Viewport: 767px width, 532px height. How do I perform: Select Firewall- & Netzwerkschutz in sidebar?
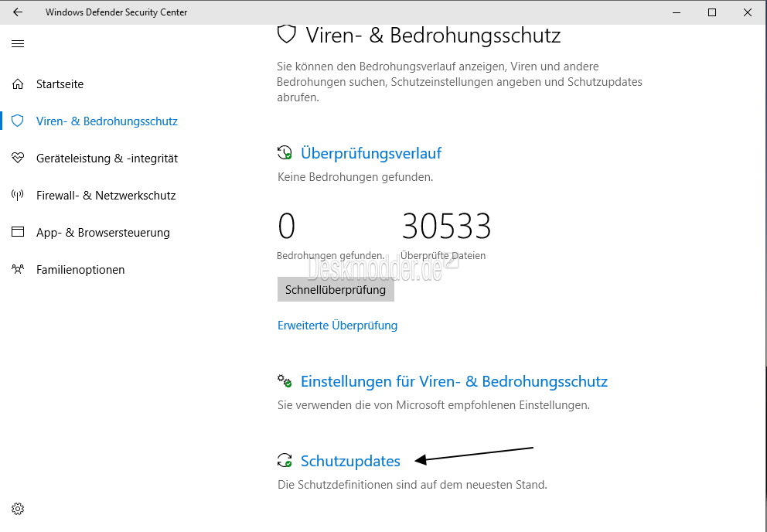pyautogui.click(x=106, y=196)
